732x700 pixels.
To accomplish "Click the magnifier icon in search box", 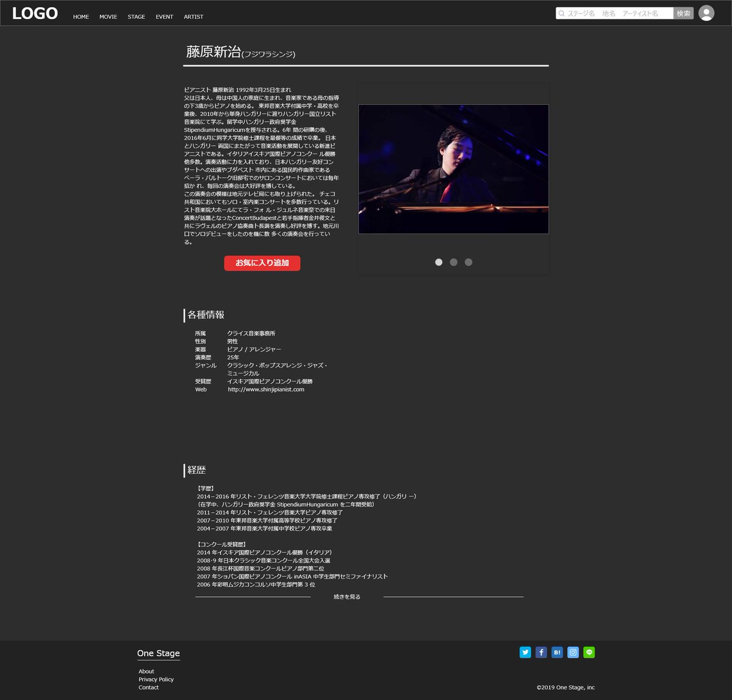I will pyautogui.click(x=562, y=13).
